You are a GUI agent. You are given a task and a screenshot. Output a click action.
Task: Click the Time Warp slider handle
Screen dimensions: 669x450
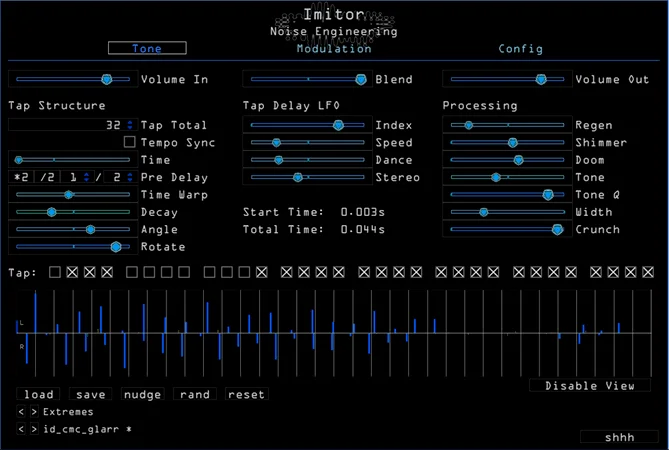[x=68, y=195]
